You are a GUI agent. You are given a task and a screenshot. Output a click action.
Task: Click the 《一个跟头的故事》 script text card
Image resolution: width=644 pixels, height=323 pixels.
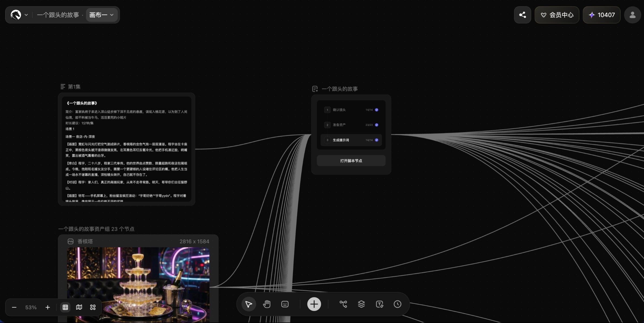(127, 149)
